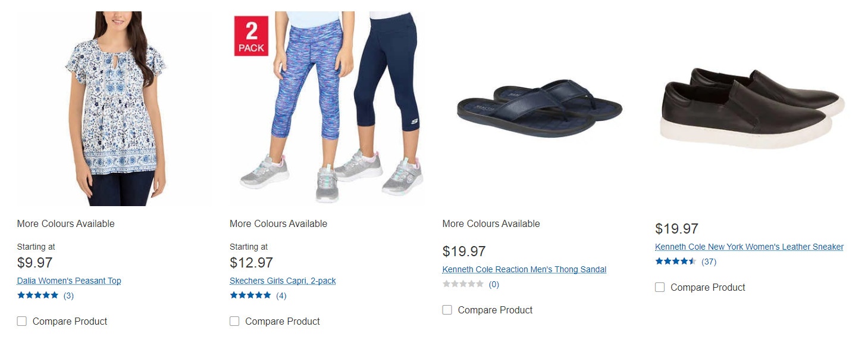Click the five-star rating for Dalia top
The image size is (868, 339).
pos(38,295)
